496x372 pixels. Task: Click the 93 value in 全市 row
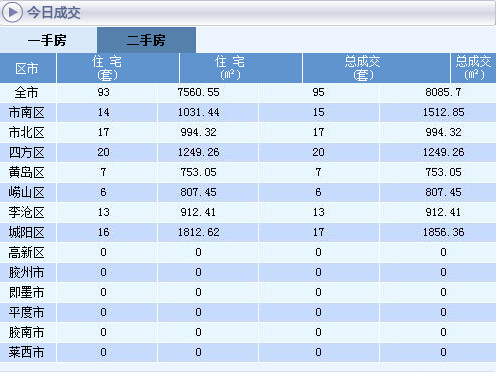103,92
